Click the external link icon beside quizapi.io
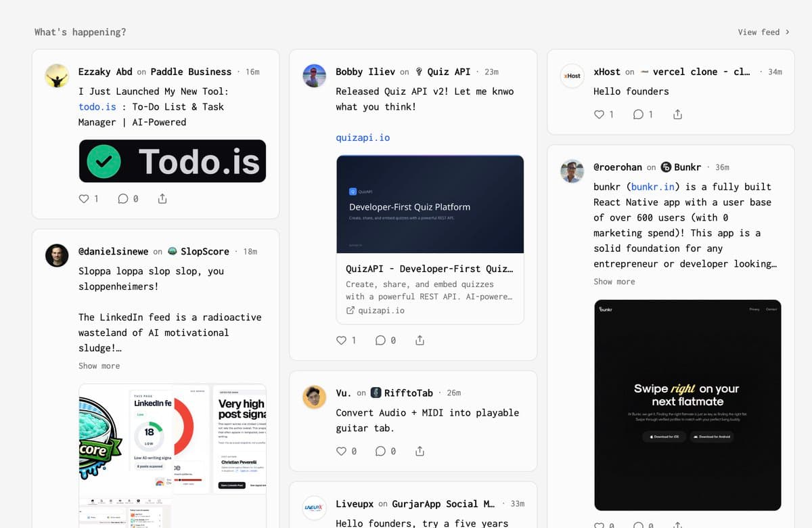This screenshot has height=528, width=812. pos(351,311)
